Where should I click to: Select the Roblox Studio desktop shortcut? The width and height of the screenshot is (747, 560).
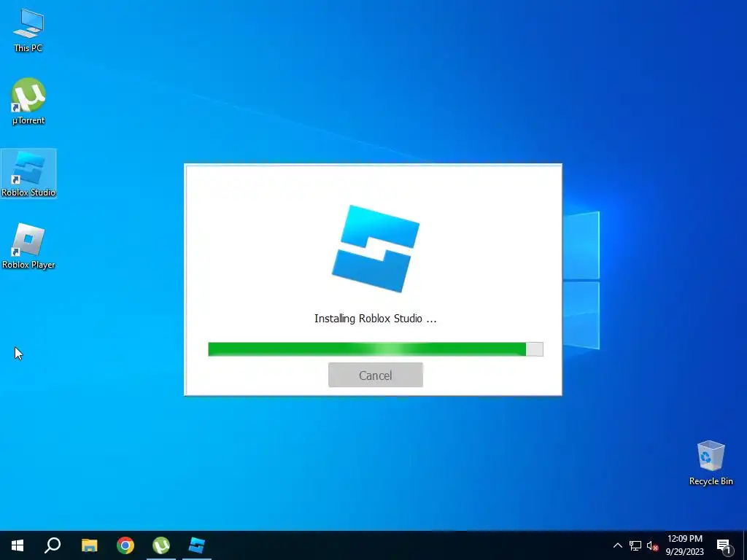(28, 174)
